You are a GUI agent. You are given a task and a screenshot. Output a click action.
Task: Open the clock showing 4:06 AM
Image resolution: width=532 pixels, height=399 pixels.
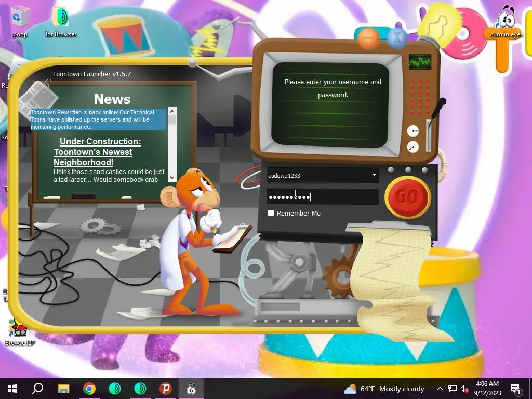487,389
